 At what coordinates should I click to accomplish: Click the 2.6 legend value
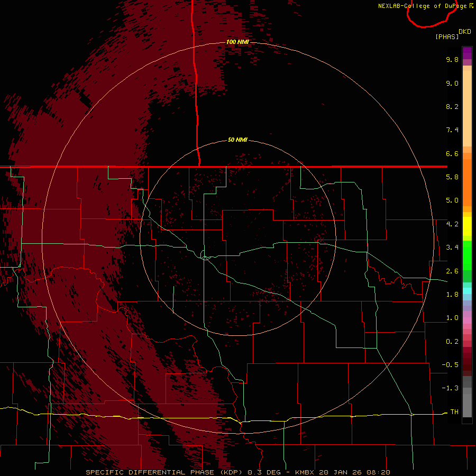452,271
